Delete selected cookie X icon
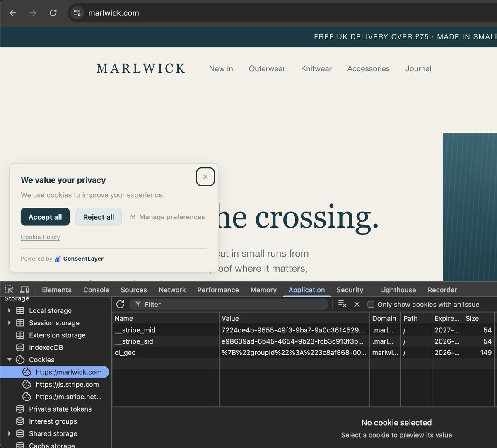This screenshot has height=448, width=497. 357,304
